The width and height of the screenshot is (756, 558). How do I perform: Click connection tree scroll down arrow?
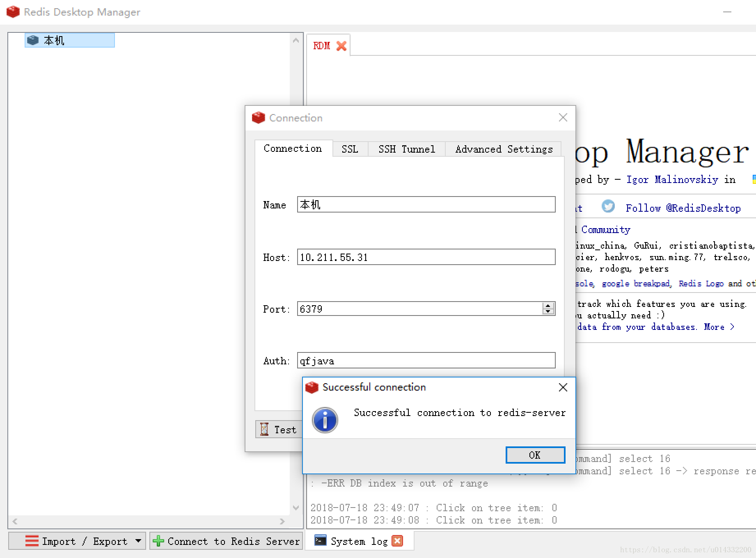pyautogui.click(x=296, y=508)
